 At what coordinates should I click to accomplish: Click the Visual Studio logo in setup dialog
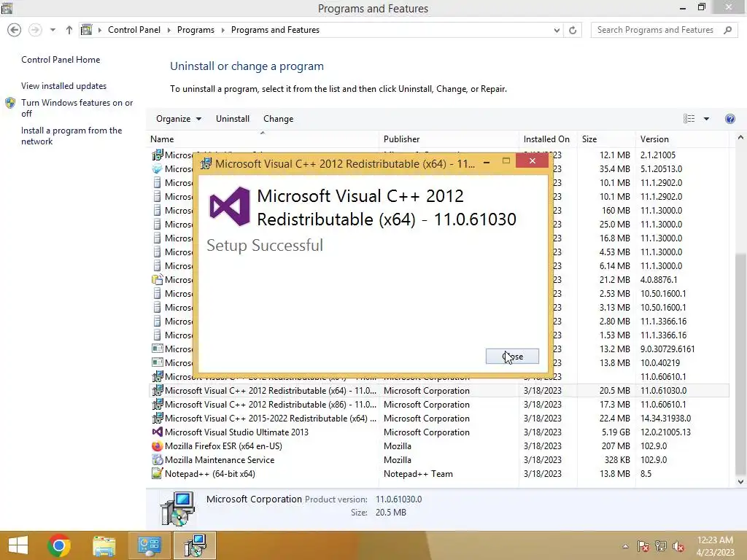tap(230, 206)
